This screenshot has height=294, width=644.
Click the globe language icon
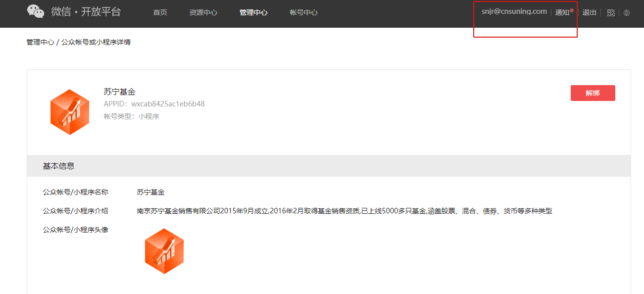coord(627,13)
